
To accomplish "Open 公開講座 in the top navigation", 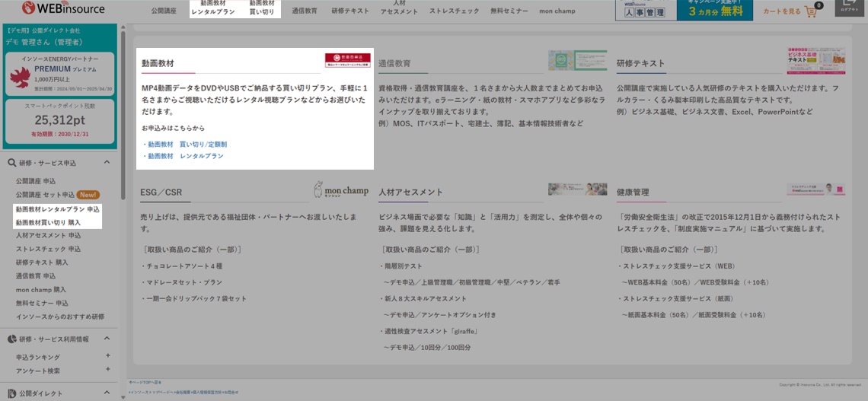I will (x=164, y=11).
